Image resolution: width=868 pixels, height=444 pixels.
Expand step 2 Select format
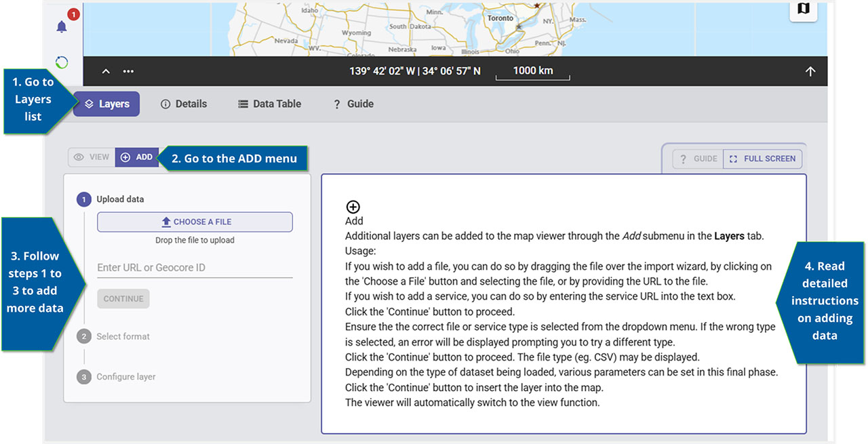pos(123,336)
